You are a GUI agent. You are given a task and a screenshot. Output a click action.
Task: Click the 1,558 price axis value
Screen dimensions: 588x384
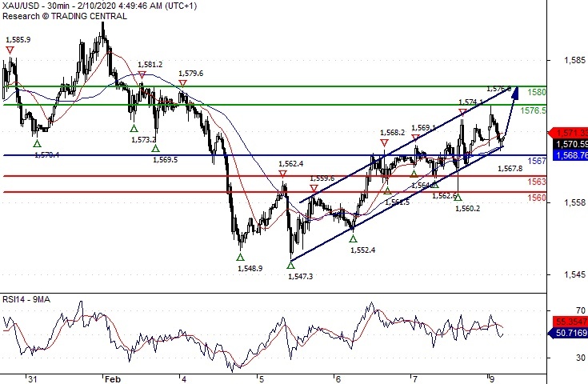[574, 203]
